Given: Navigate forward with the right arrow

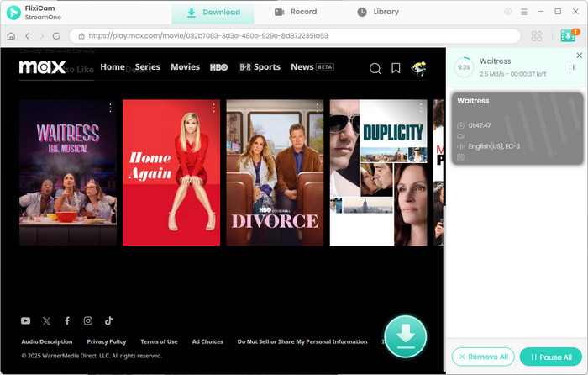Looking at the screenshot, I should (x=42, y=36).
